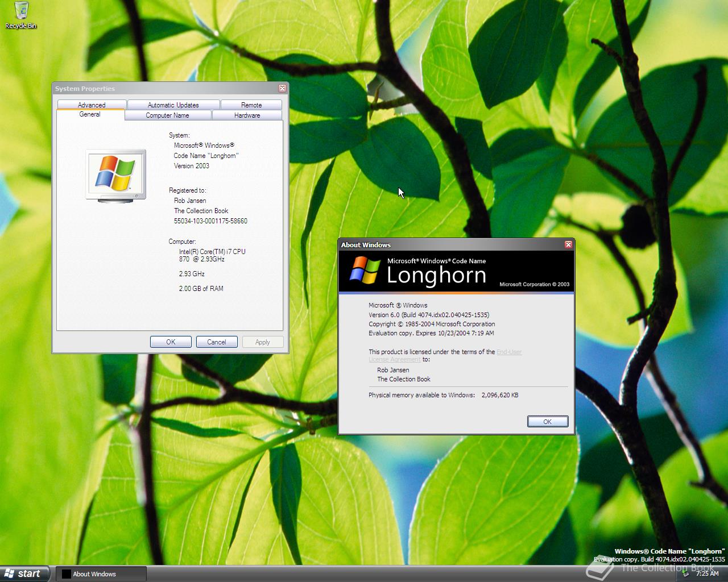Close the About Windows dialog
The width and height of the screenshot is (728, 582).
pos(568,244)
